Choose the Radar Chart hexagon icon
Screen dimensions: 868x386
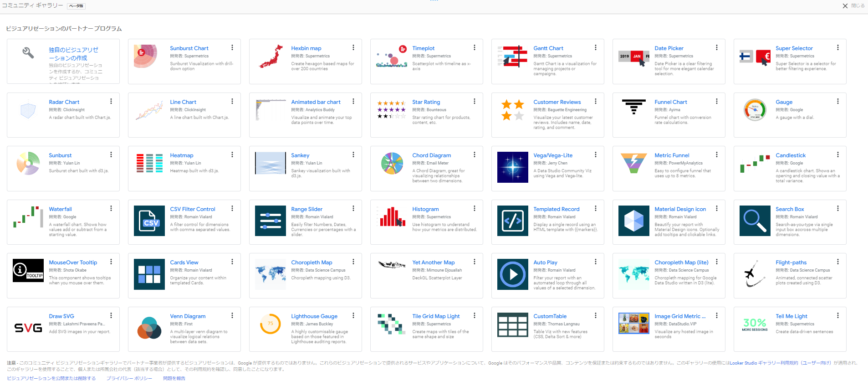(28, 110)
